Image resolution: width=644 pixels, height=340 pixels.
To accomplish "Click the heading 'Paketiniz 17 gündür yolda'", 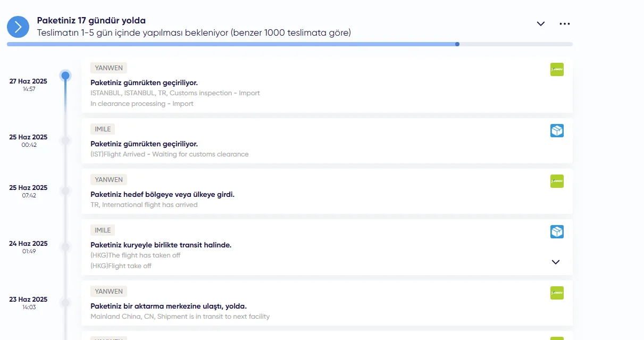I will [91, 20].
